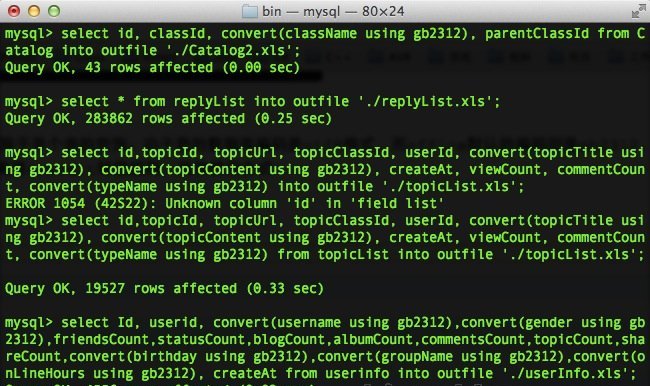This screenshot has width=650, height=386.
Task: Click the 'Query OK, 43 rows affected' line
Action: coord(152,68)
